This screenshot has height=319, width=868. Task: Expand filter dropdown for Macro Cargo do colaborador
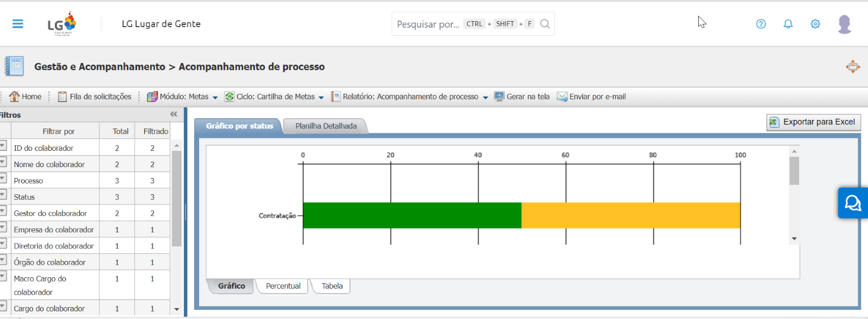click(x=3, y=277)
